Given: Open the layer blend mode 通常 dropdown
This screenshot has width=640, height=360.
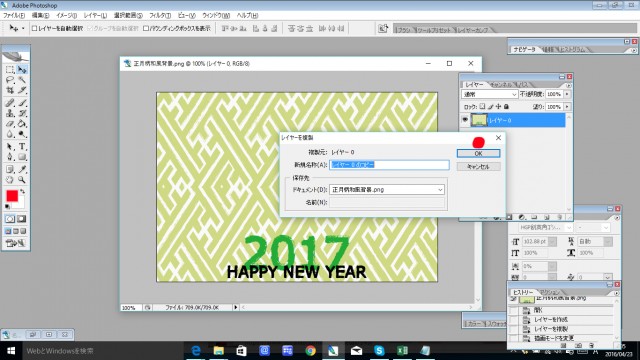Looking at the screenshot, I should [x=490, y=94].
